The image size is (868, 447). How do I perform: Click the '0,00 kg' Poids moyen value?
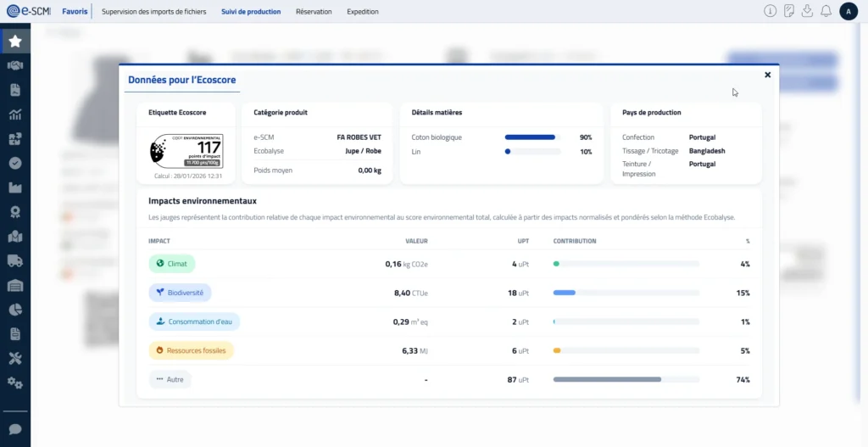coord(370,170)
